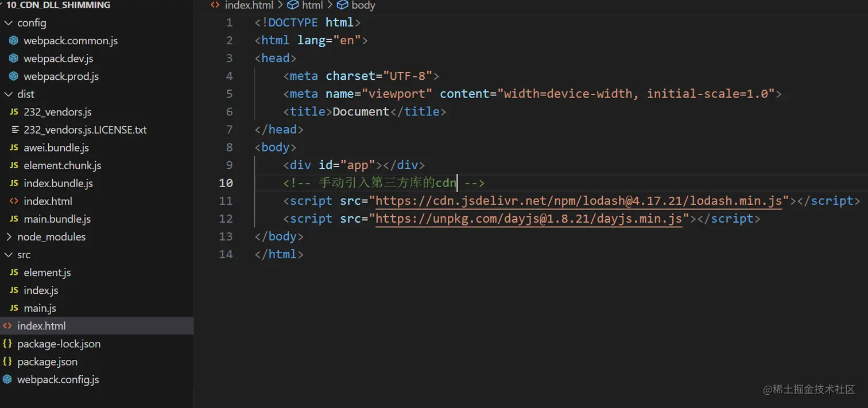
Task: Click the webpack.common.js file icon
Action: tap(14, 41)
